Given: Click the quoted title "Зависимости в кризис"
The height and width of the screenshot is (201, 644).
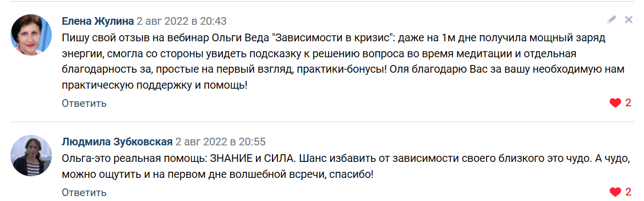Looking at the screenshot, I should [x=334, y=37].
